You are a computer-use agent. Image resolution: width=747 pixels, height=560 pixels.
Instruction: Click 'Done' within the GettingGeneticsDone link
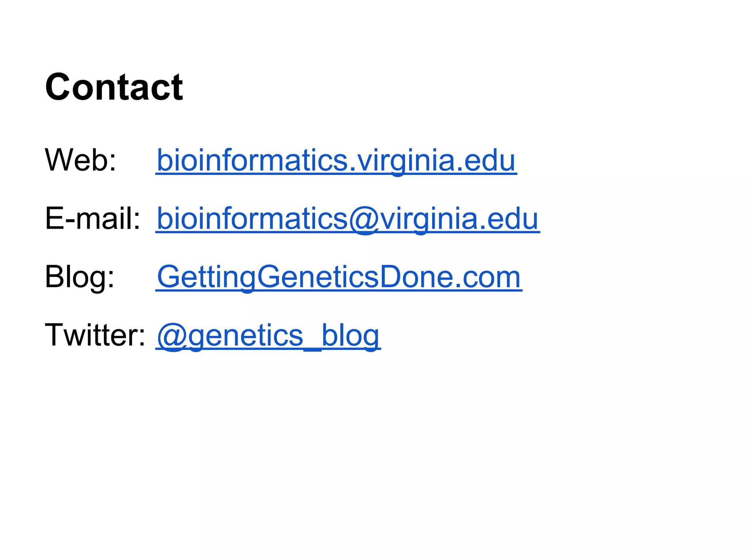[415, 277]
